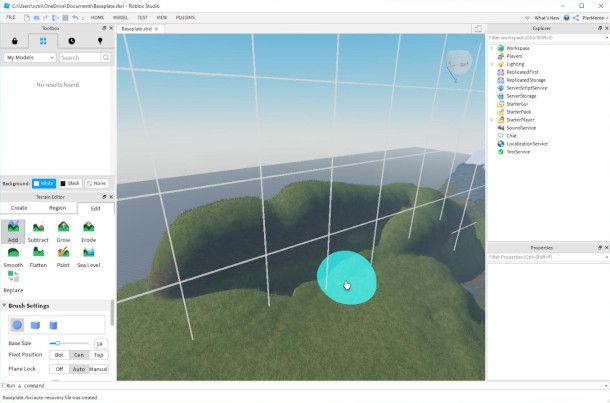Switch to the MODEL ribbon tab
Screen dimensions: 610x403
pyautogui.click(x=120, y=18)
